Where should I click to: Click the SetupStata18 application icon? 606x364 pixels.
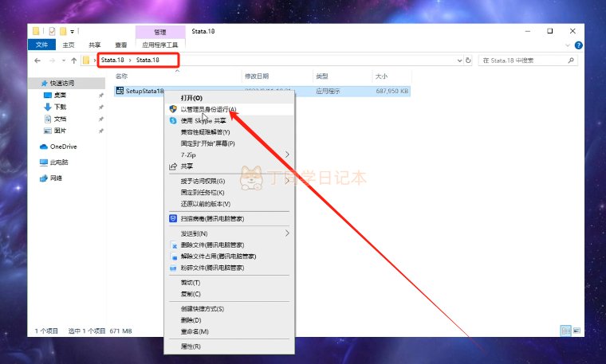(x=120, y=91)
